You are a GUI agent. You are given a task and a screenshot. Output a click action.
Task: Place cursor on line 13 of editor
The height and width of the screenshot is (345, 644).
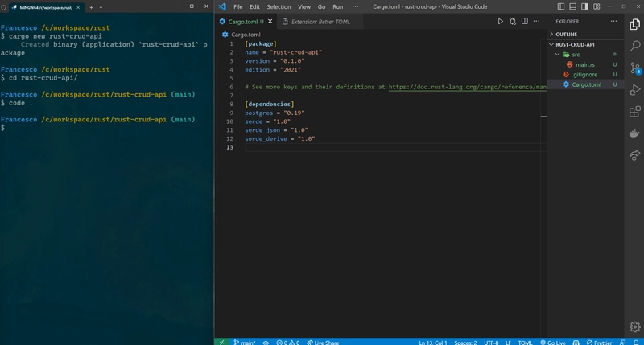click(394, 147)
